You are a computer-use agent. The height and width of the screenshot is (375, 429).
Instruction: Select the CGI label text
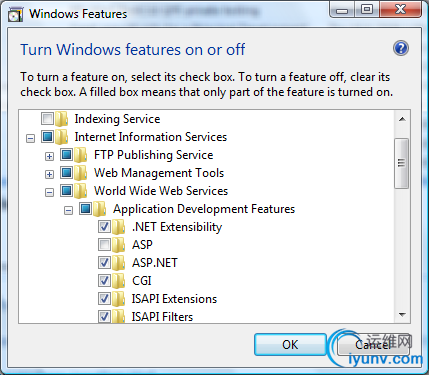tap(142, 281)
